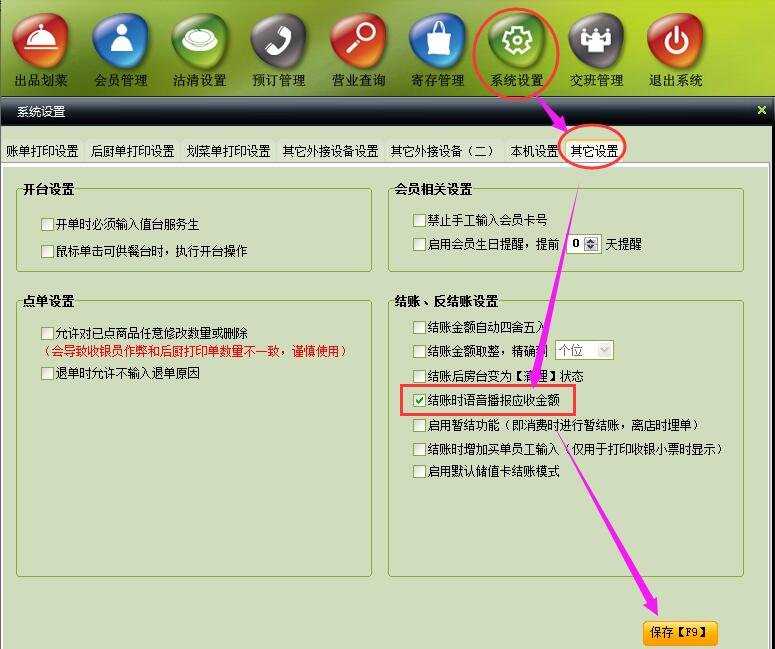Click the birthday reminder days input field

[x=575, y=244]
